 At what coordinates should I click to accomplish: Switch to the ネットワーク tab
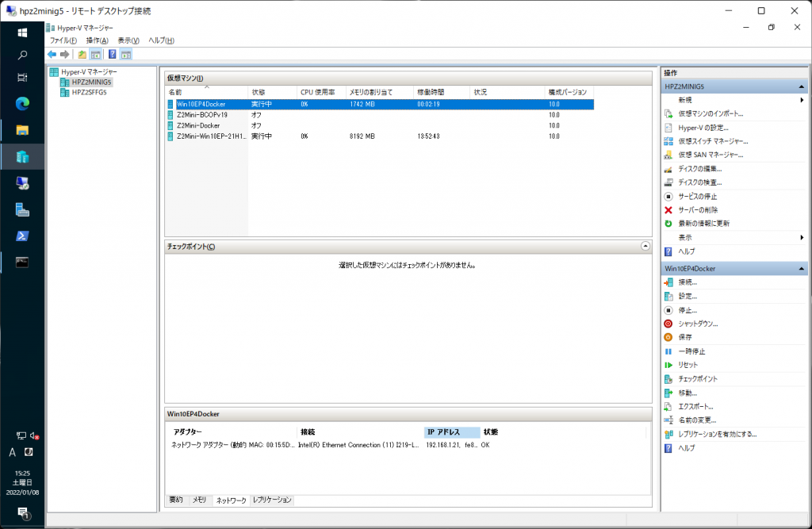point(231,500)
